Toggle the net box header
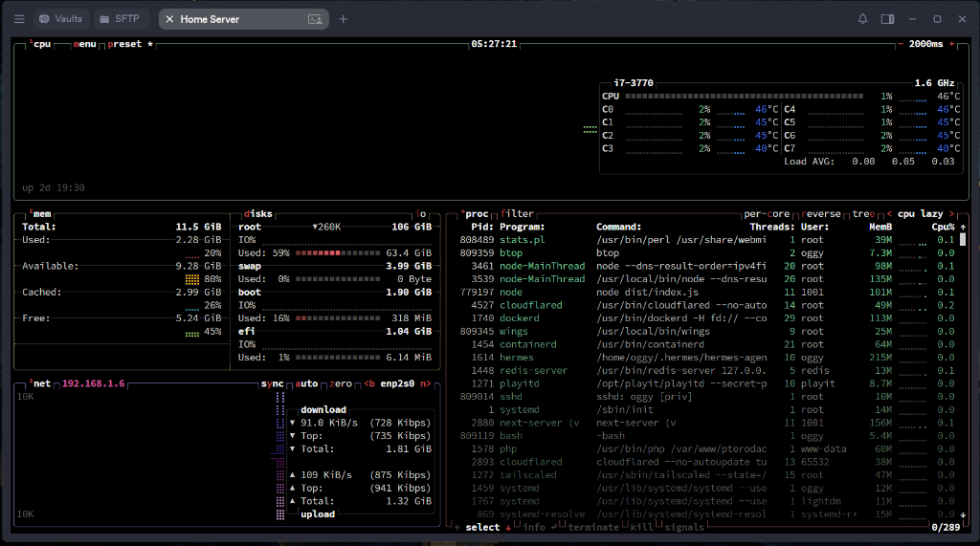 40,383
